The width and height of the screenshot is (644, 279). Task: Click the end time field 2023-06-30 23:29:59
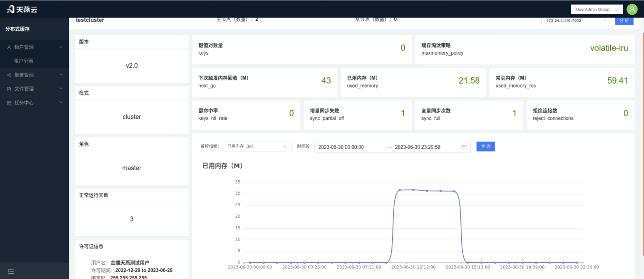point(418,147)
